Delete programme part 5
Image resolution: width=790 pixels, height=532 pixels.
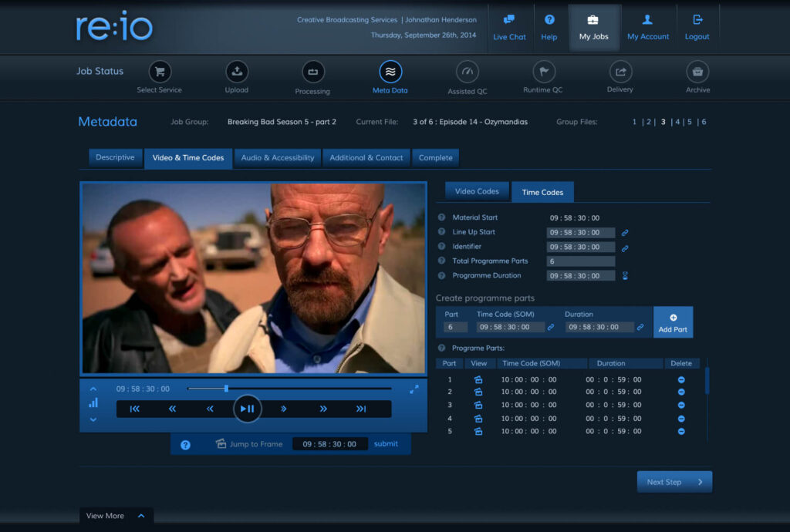point(681,431)
